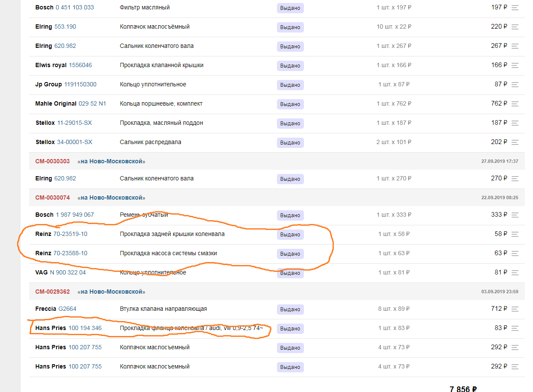Click Выдано status in Прокладка насоса системы смазки row
The image size is (533, 392).
tap(290, 253)
